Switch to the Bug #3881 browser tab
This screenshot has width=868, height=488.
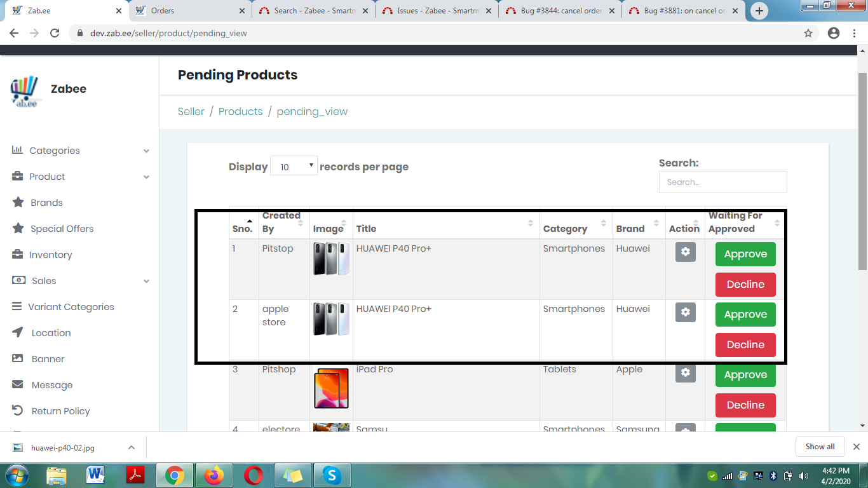point(682,11)
